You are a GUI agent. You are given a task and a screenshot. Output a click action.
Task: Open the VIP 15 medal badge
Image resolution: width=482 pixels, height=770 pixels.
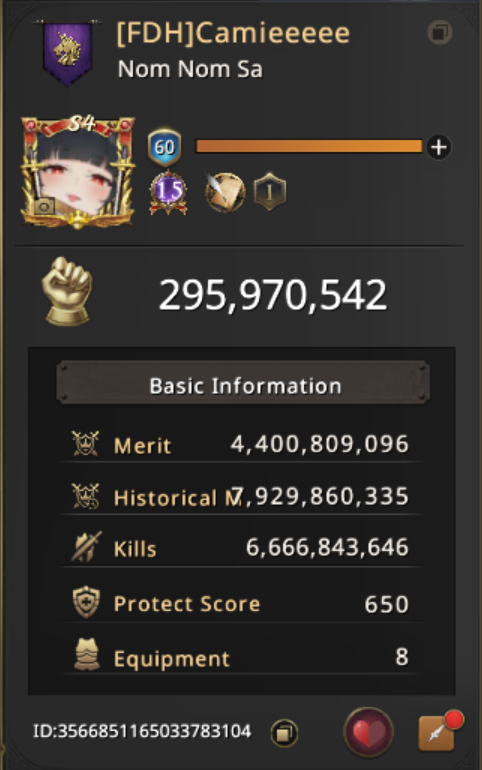(168, 192)
